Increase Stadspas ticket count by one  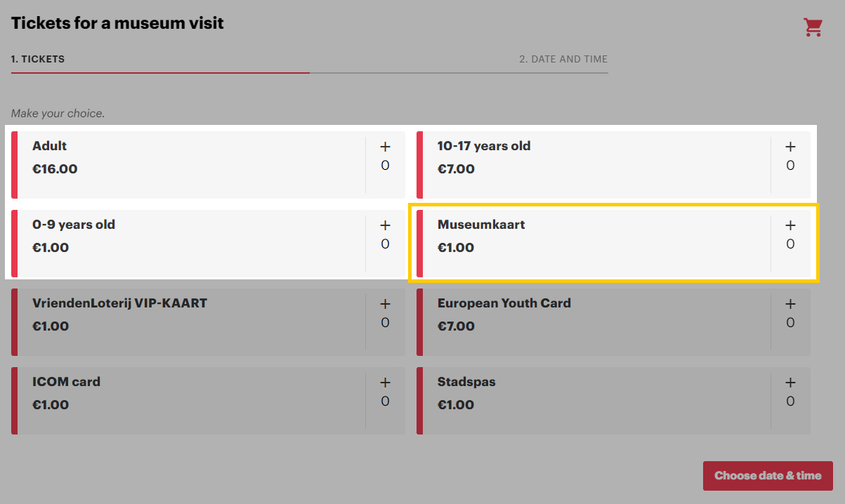pos(790,383)
